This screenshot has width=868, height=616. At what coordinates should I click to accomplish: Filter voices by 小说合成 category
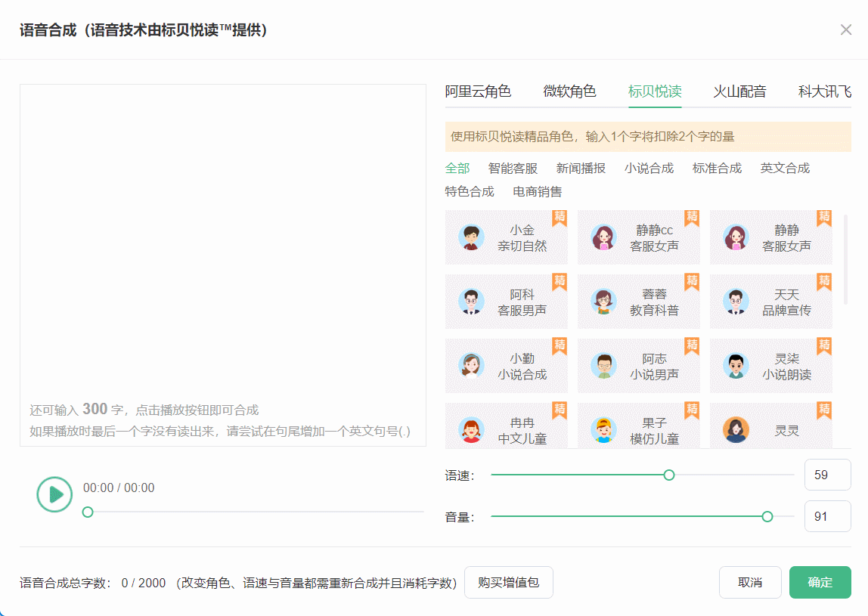649,169
